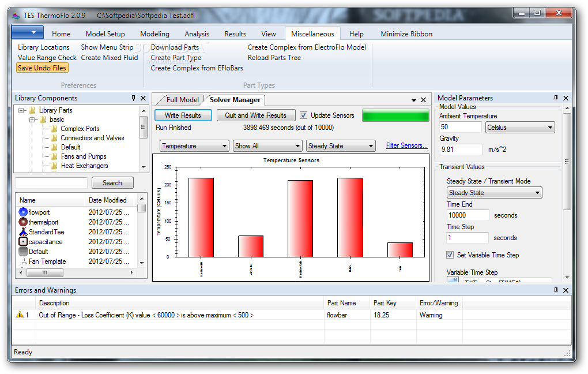This screenshot has width=588, height=374.
Task: Click the TES ThermoFlo app icon in title bar
Action: pyautogui.click(x=16, y=16)
